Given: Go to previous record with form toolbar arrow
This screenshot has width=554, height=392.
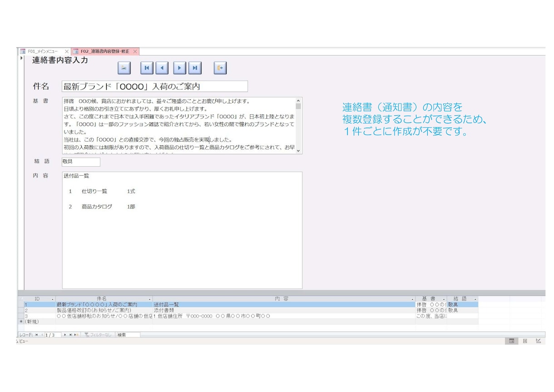Looking at the screenshot, I should pyautogui.click(x=162, y=68).
